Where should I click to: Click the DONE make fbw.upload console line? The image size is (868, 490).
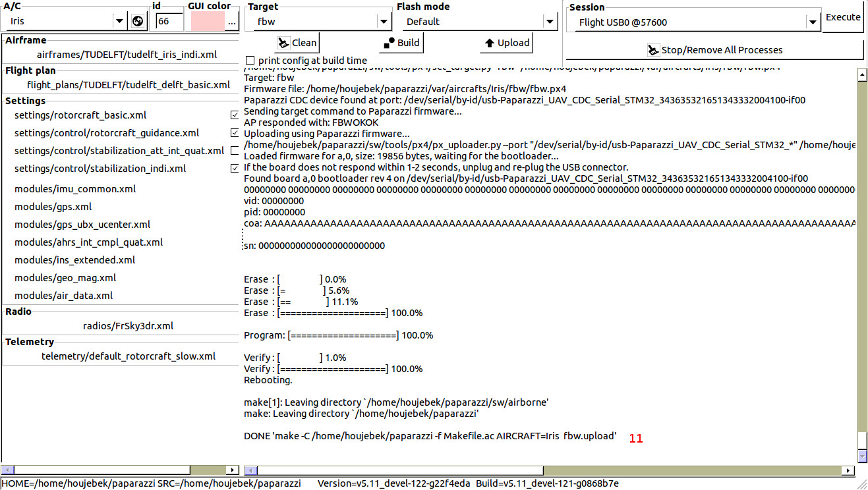tap(430, 436)
